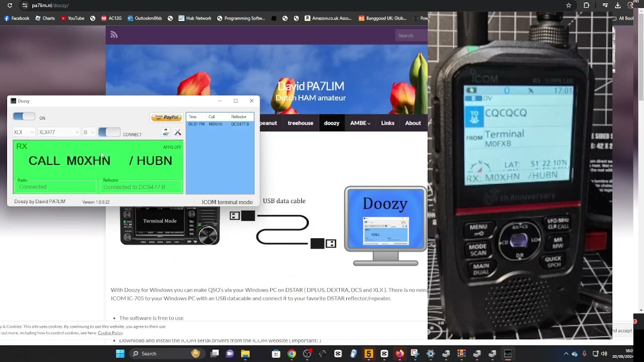
Task: Expand the AMBE menu
Action: pos(360,123)
